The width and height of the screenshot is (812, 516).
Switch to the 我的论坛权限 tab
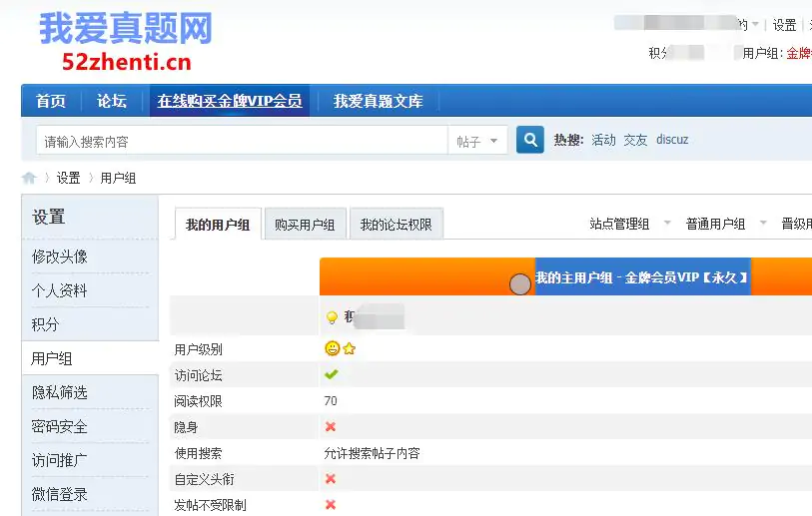397,225
